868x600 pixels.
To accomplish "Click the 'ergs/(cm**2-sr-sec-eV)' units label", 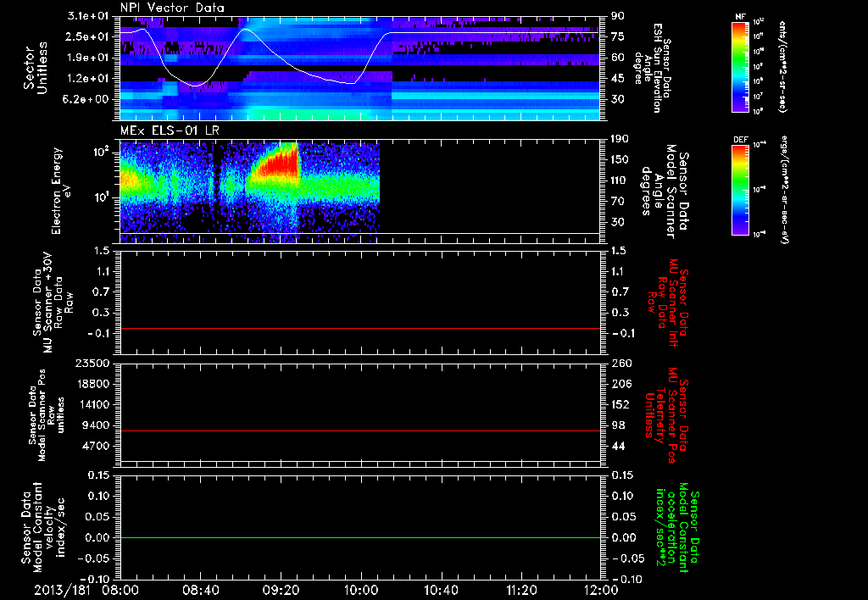I will point(784,191).
